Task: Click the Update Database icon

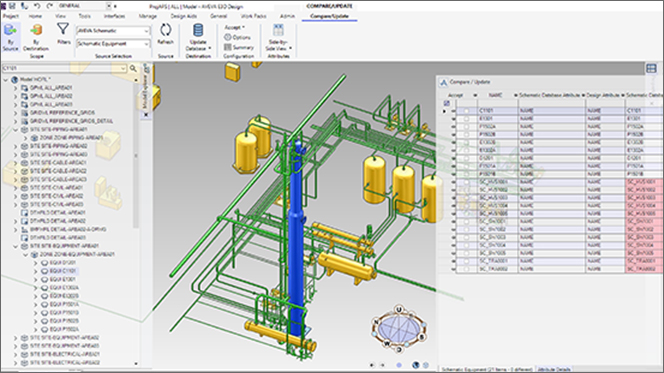Action: [x=198, y=30]
